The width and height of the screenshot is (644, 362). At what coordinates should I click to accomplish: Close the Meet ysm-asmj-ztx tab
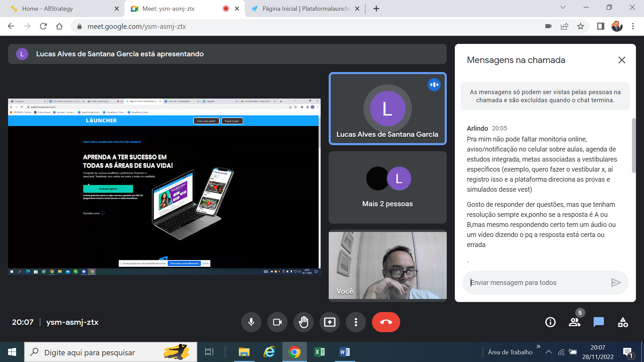click(237, 9)
